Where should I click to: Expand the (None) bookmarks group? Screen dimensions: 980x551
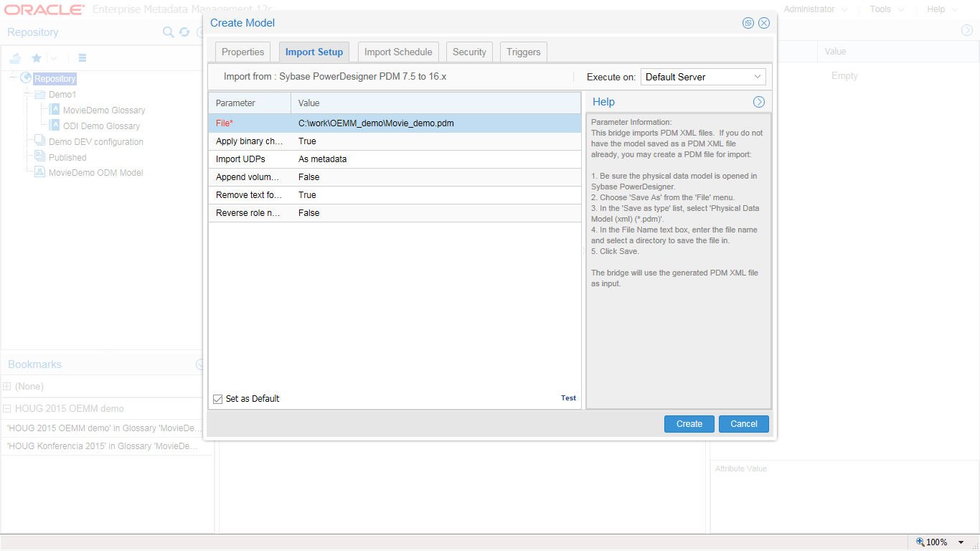click(x=7, y=386)
